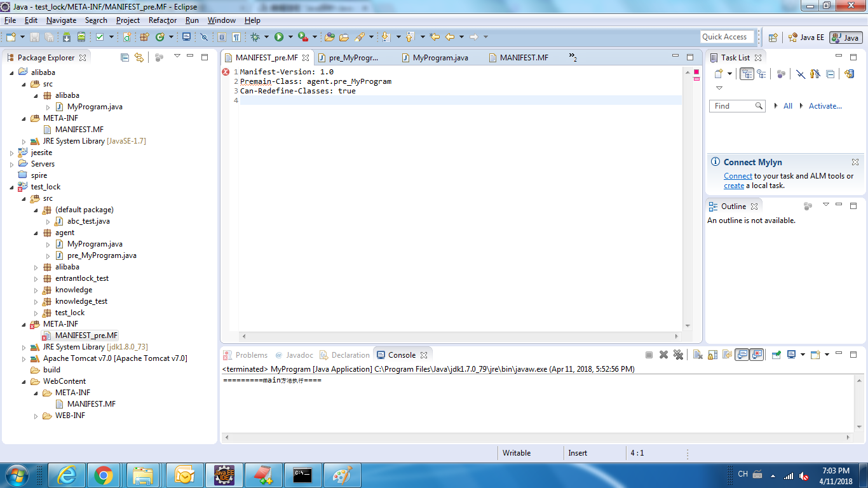Click the Open Type toolbar icon
Viewport: 868px width, 488px height.
(x=329, y=37)
